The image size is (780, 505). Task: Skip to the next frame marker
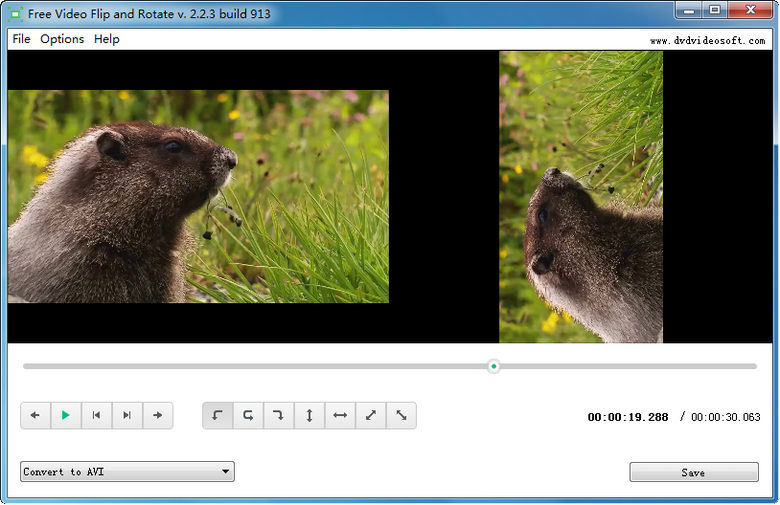pos(127,415)
